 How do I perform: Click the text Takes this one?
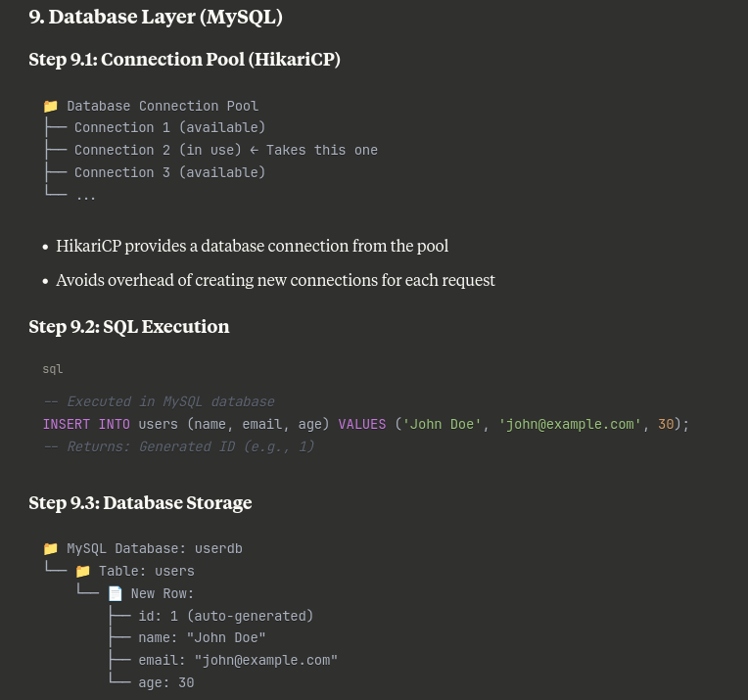[x=321, y=150]
